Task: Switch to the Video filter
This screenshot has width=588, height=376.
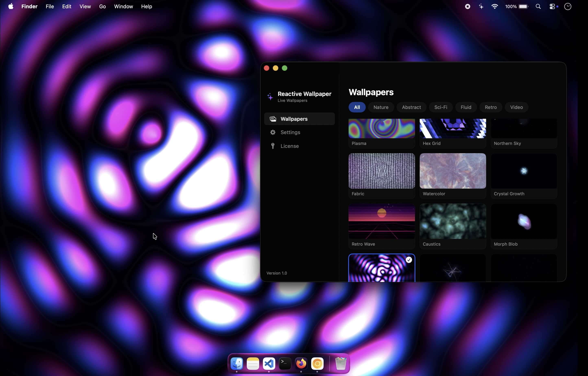Action: pos(516,107)
